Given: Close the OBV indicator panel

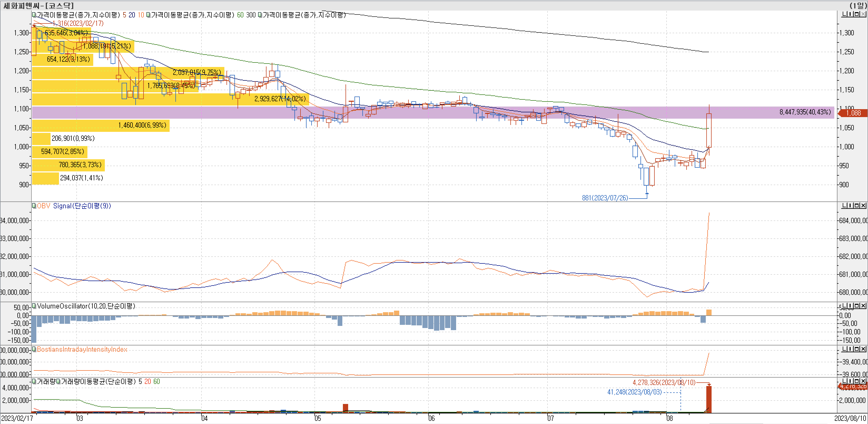Looking at the screenshot, I should pyautogui.click(x=863, y=206).
